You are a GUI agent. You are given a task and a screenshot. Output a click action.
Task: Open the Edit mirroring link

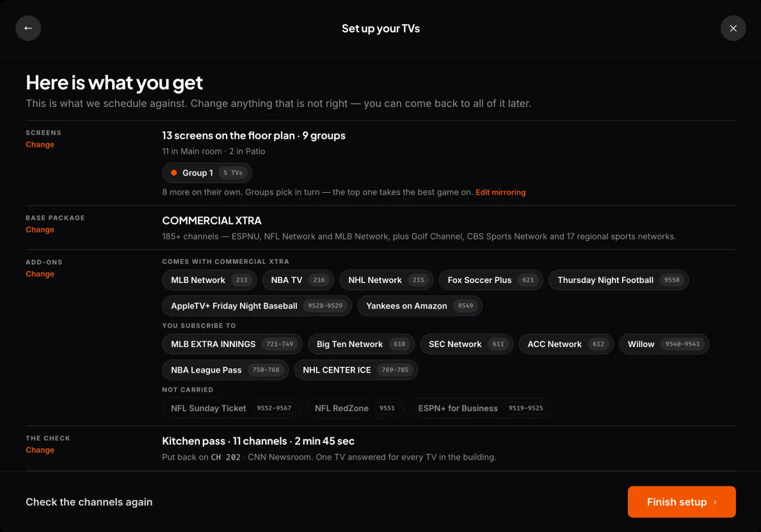[x=501, y=192]
